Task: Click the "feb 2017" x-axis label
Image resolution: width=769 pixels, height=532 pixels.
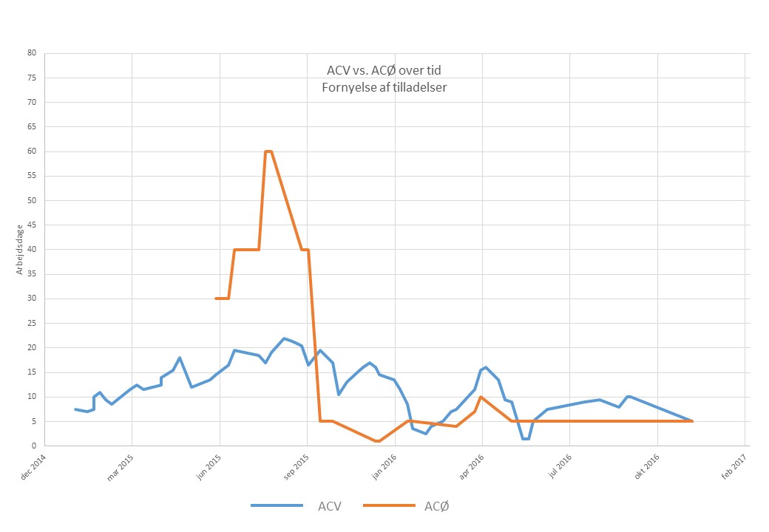Action: (x=735, y=468)
